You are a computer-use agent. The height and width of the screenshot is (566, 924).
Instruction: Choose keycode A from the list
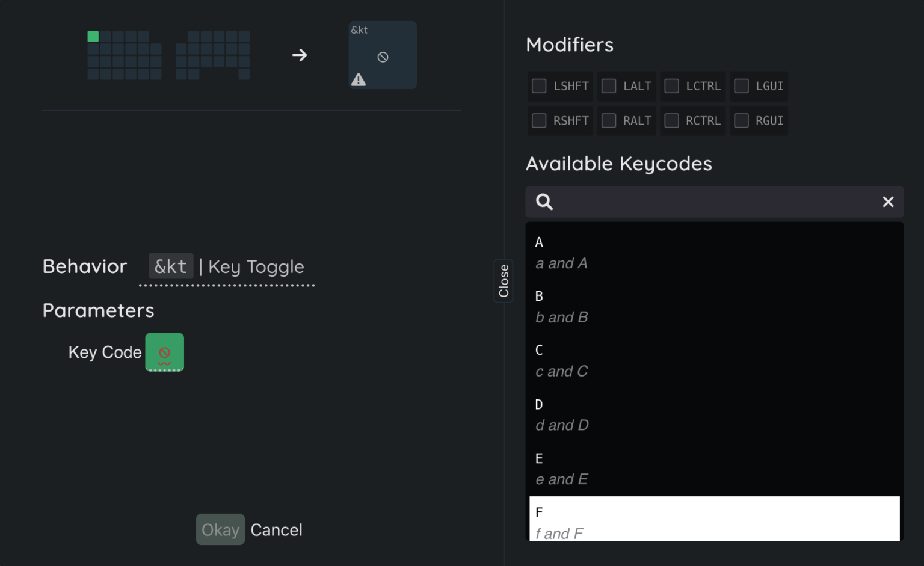pos(714,253)
